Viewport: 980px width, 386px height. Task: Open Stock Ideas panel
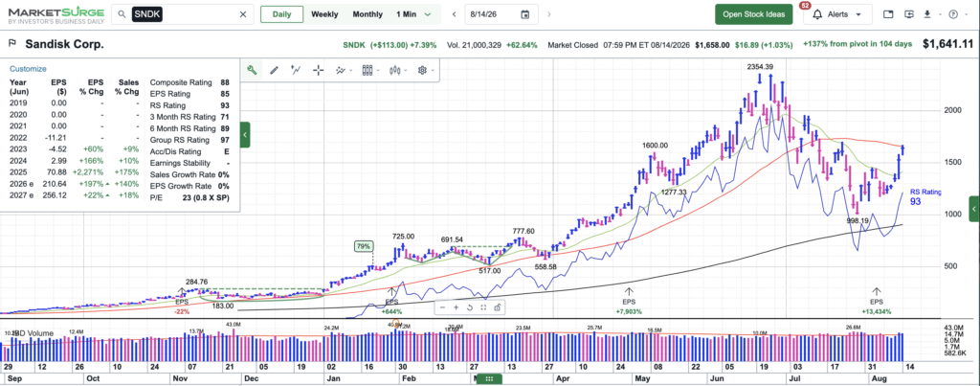(x=754, y=14)
